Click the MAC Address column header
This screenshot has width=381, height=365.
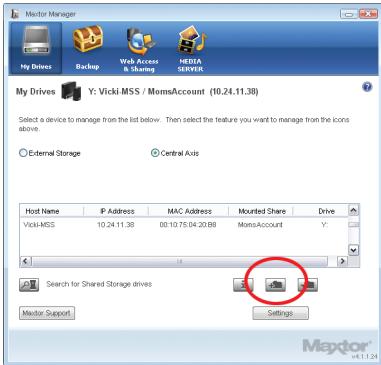(189, 211)
